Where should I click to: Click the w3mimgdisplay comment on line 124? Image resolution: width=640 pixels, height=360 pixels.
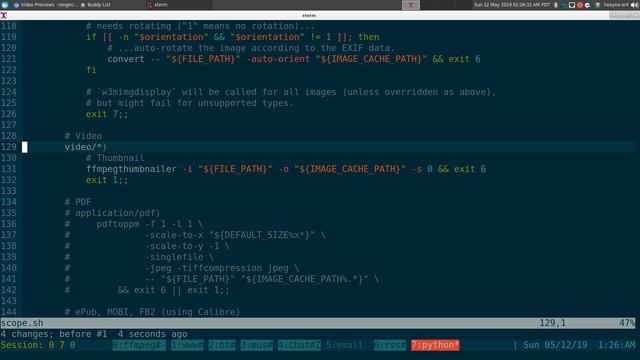pyautogui.click(x=291, y=92)
